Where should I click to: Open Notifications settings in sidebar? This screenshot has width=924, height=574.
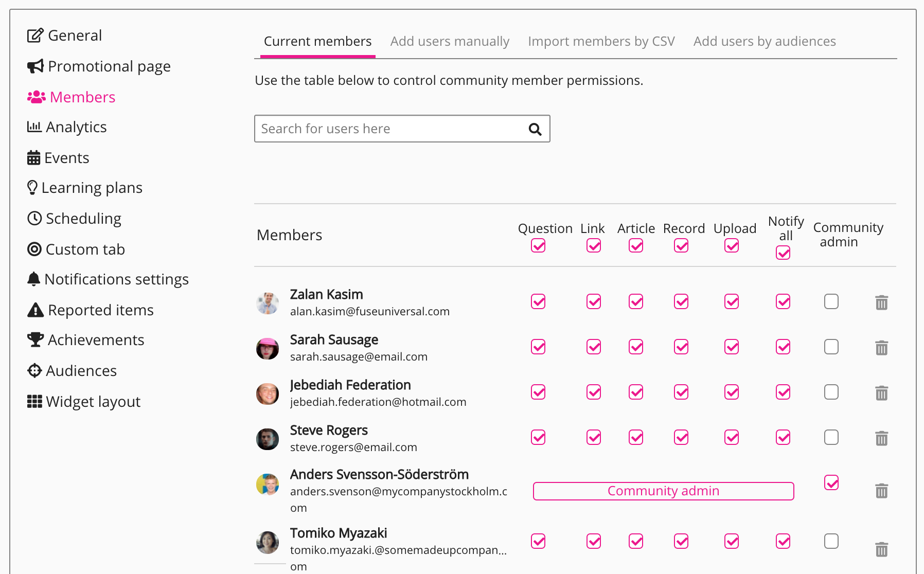[x=116, y=279]
